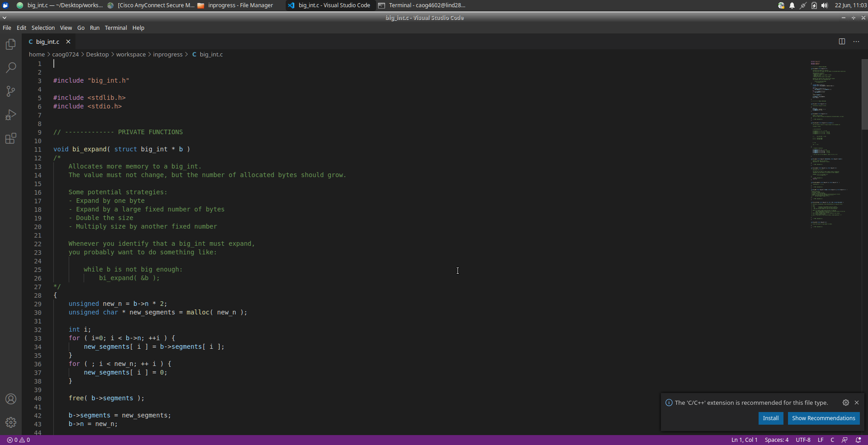Switch to the Cisco AnyConnect taskbar window
The height and width of the screenshot is (445, 868).
click(151, 5)
